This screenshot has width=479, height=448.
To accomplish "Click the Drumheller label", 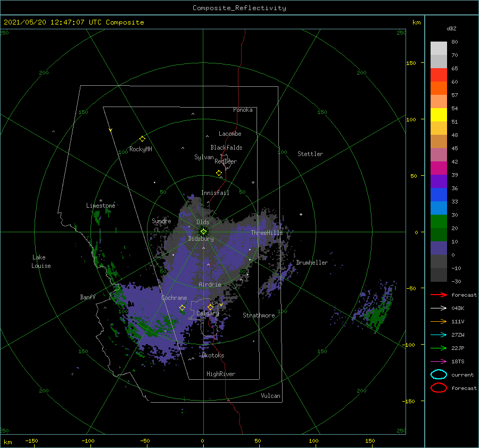I will (x=312, y=263).
